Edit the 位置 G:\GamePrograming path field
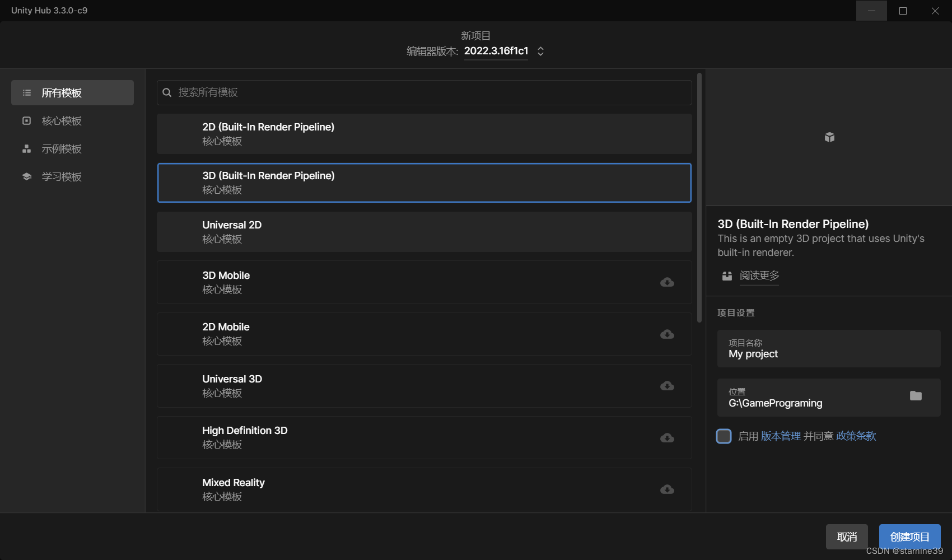Viewport: 952px width, 560px height. pyautogui.click(x=829, y=398)
